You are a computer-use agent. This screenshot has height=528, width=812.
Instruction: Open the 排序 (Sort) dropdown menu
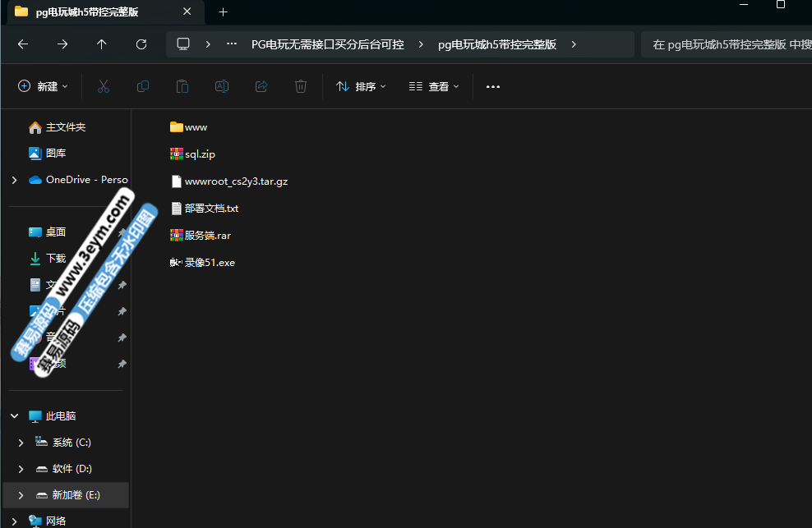(361, 86)
